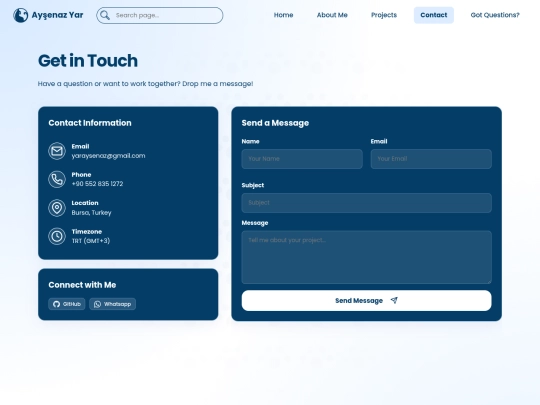Click the TRT (GMT+3) text
Screen dimensions: 540x405
(x=91, y=241)
